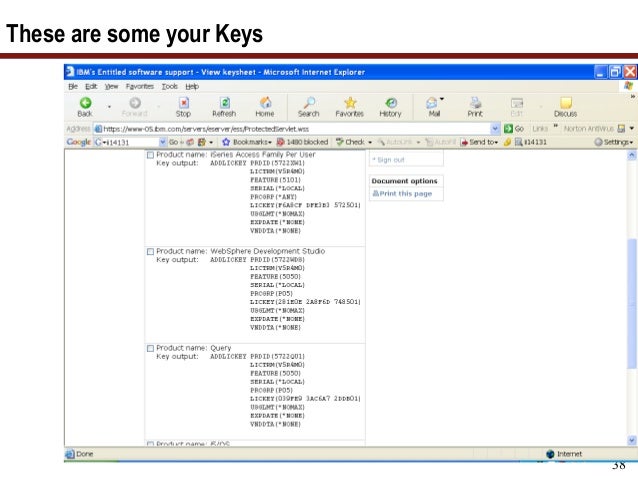Click the Done status bar text
Image resolution: width=638 pixels, height=479 pixels.
coord(85,454)
